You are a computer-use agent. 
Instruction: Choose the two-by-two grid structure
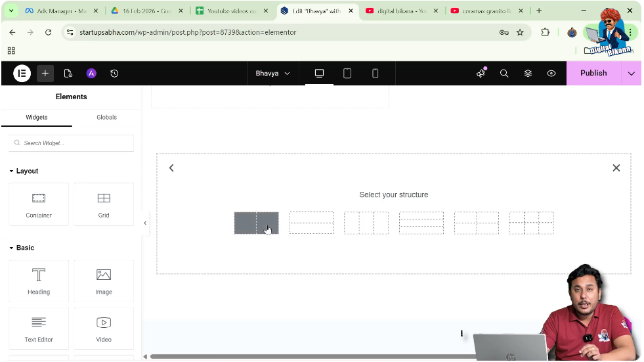pyautogui.click(x=477, y=223)
